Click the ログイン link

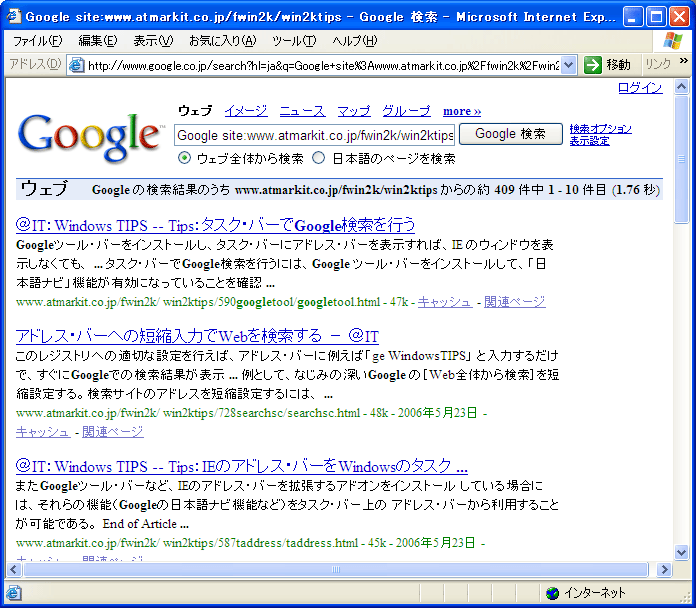coord(640,87)
